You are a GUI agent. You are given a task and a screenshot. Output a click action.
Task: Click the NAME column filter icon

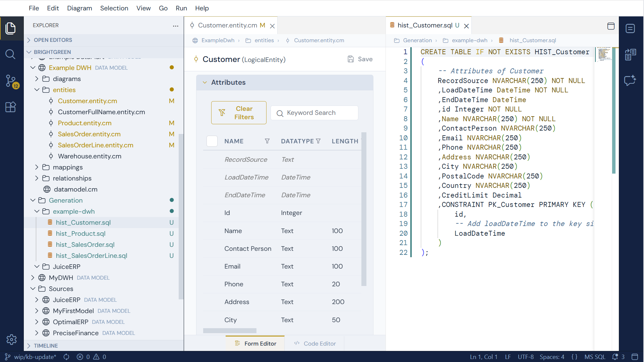[267, 141]
